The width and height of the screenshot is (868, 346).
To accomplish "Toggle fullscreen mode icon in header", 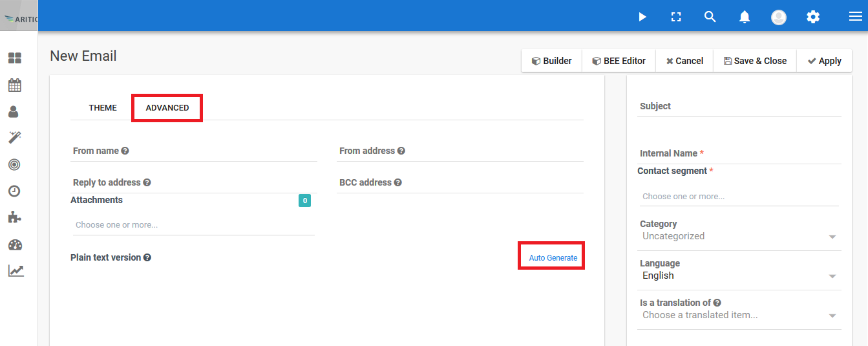I will (676, 17).
